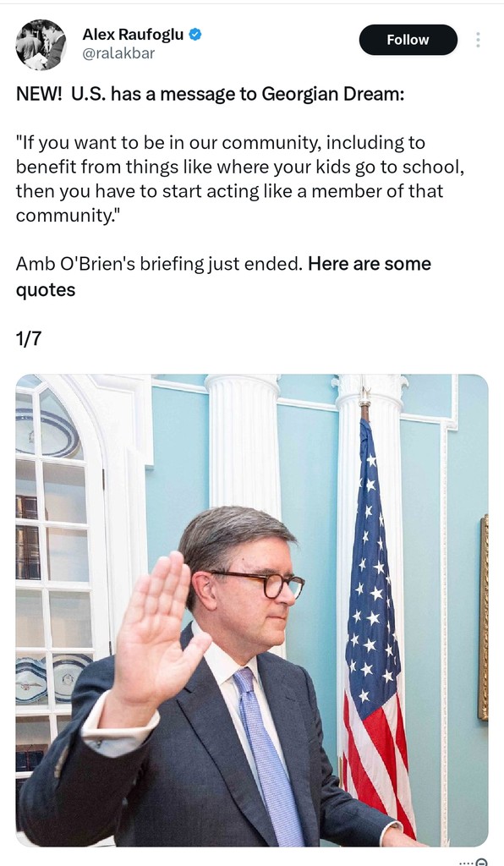Open Alex Raufoglu's profile picture
504x866 pixels.
[41, 45]
